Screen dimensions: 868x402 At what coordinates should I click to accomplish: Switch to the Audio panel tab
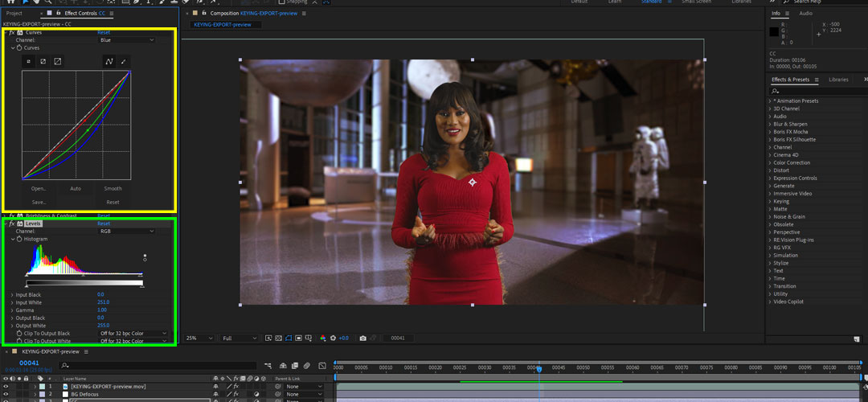pos(806,14)
